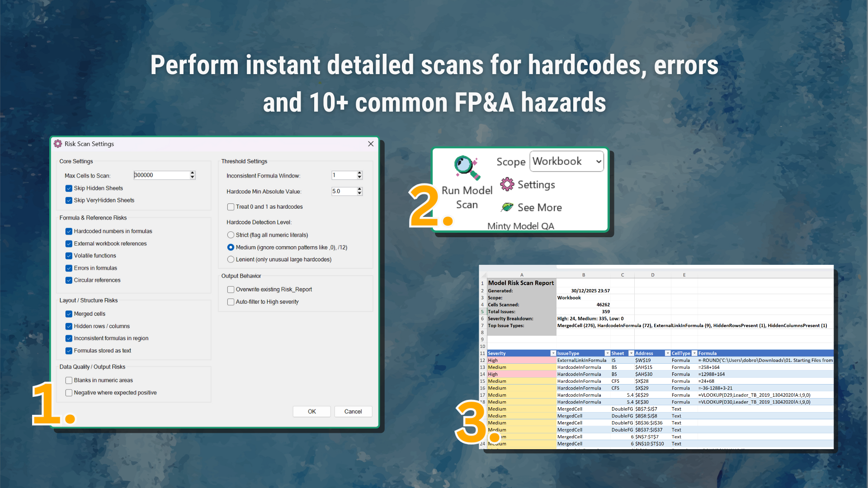This screenshot has width=868, height=488.
Task: Dismiss the dialog with Cancel
Action: [353, 411]
